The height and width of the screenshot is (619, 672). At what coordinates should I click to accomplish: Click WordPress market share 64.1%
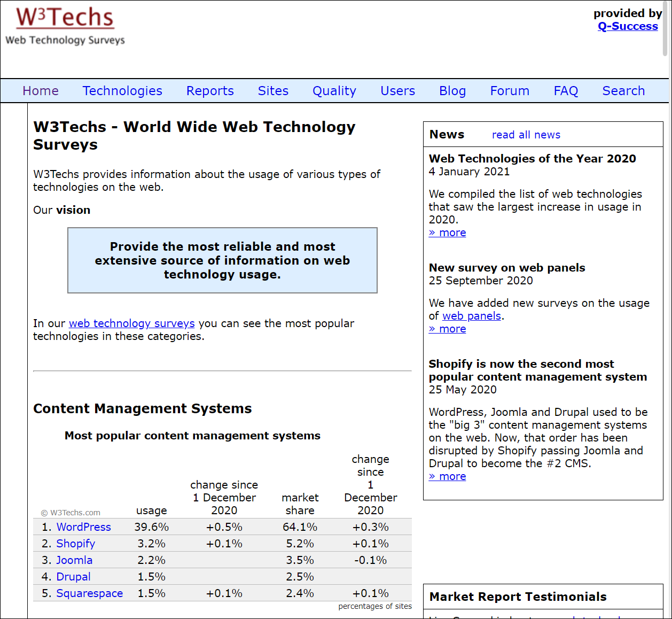[300, 527]
